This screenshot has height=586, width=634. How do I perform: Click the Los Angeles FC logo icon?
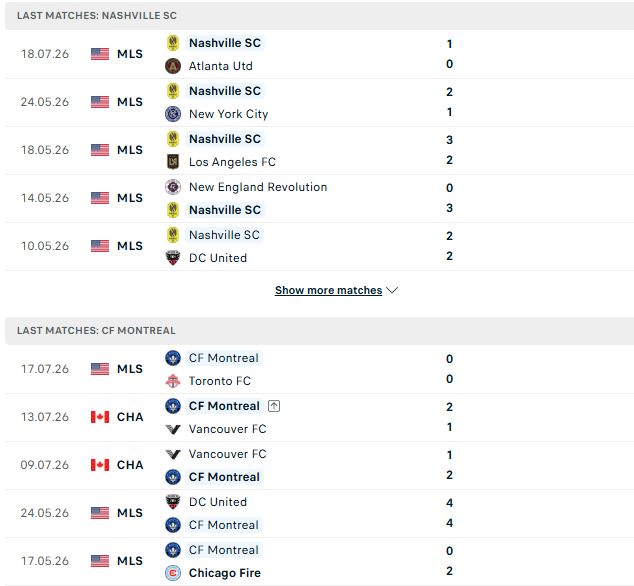173,162
